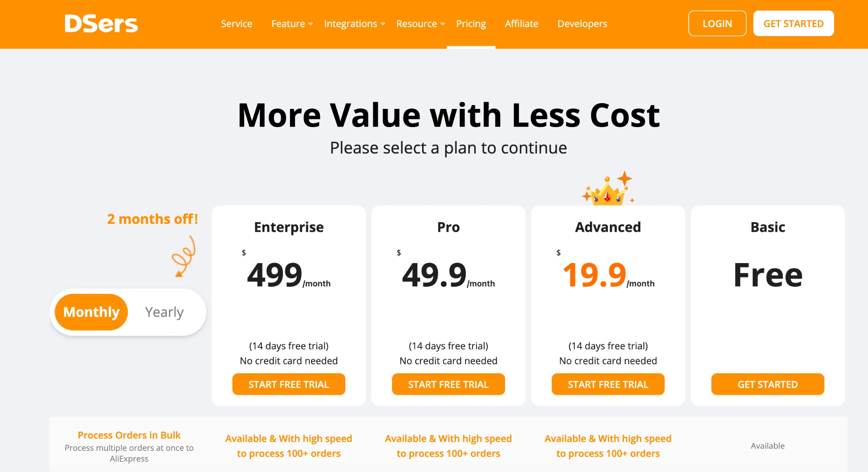Switch billing to Monthly
The width and height of the screenshot is (868, 472).
coord(91,312)
